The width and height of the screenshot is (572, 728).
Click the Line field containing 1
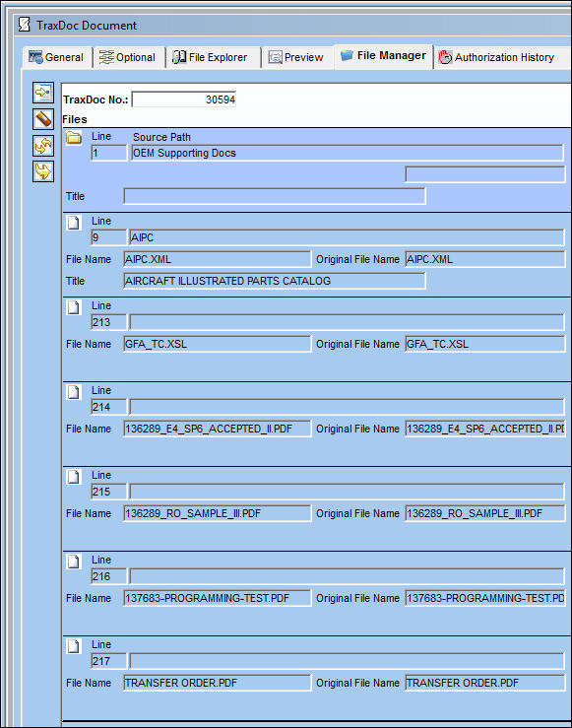pos(109,154)
